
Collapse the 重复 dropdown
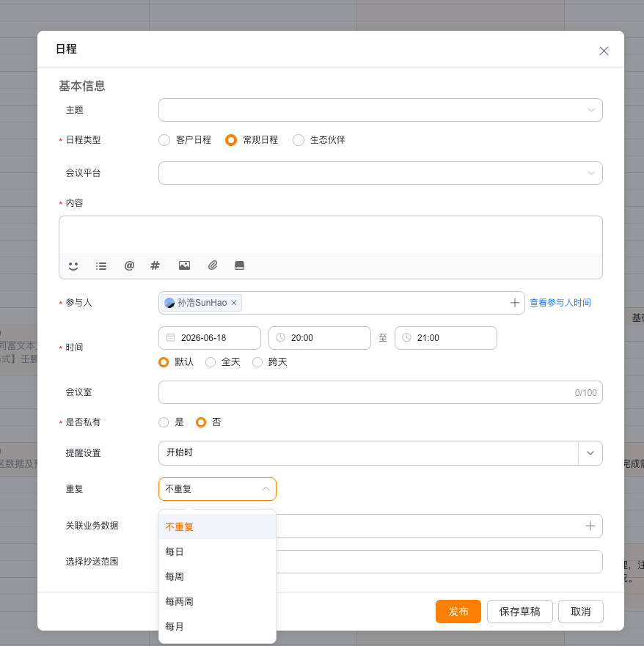click(x=217, y=489)
